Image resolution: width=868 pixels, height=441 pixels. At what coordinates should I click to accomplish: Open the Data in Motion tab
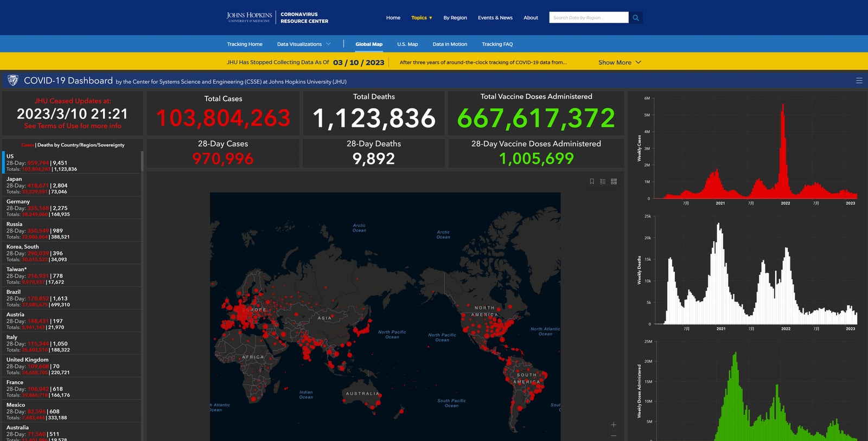click(x=450, y=44)
